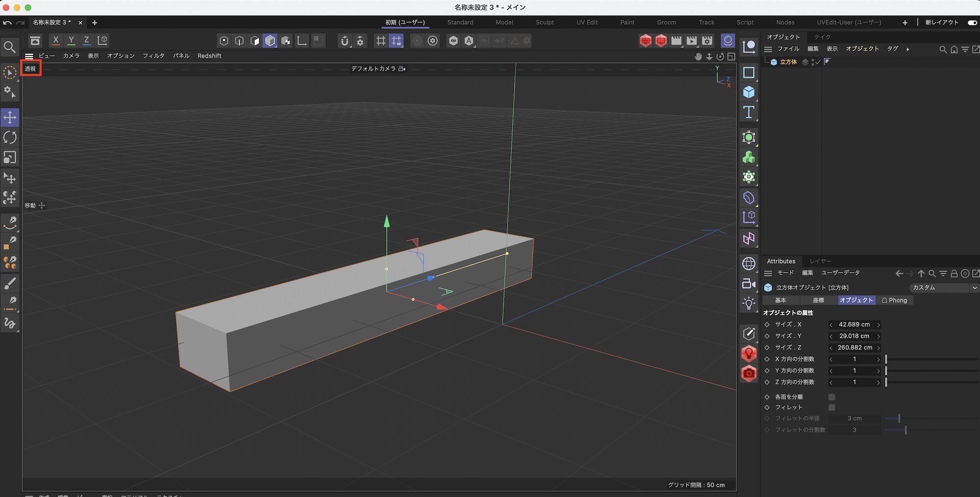Open the search magnifier in left toolbar
Viewport: 980px width, 497px height.
pos(9,47)
